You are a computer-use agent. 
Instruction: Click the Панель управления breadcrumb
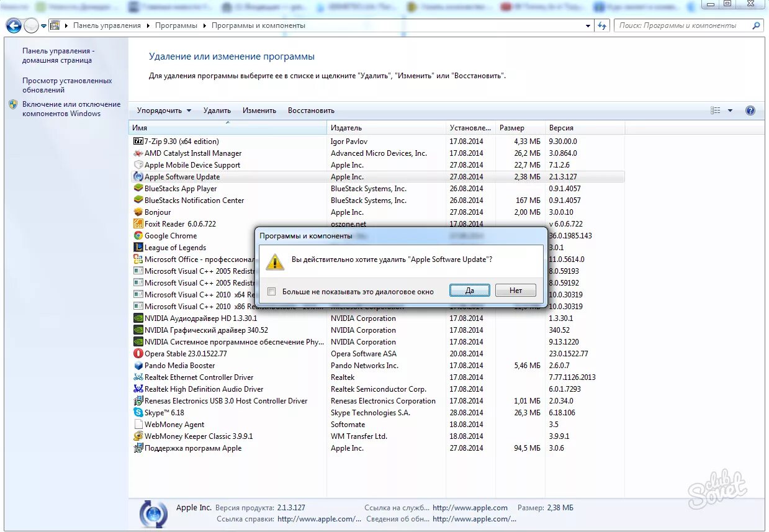(x=107, y=26)
